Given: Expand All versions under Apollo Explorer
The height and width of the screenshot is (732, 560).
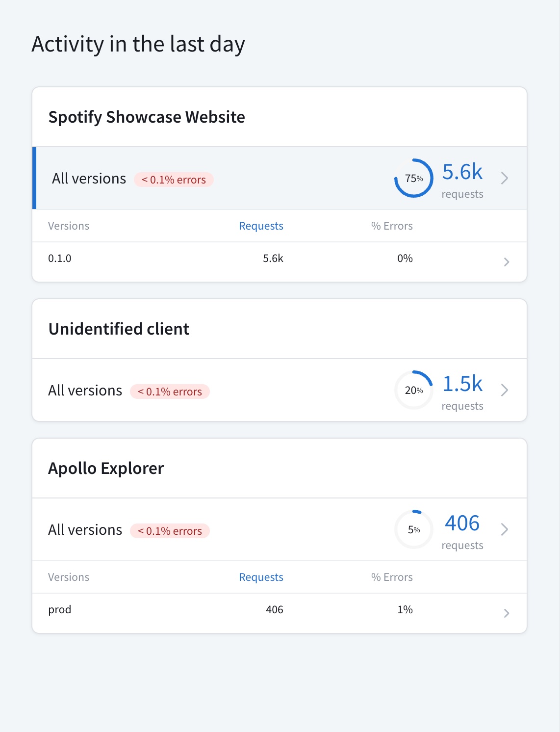Looking at the screenshot, I should (x=85, y=529).
